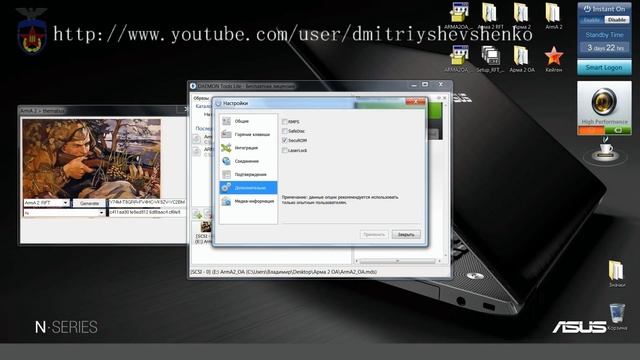Click the green power mode switch segment
This screenshot has height=360, width=640.
[x=618, y=130]
